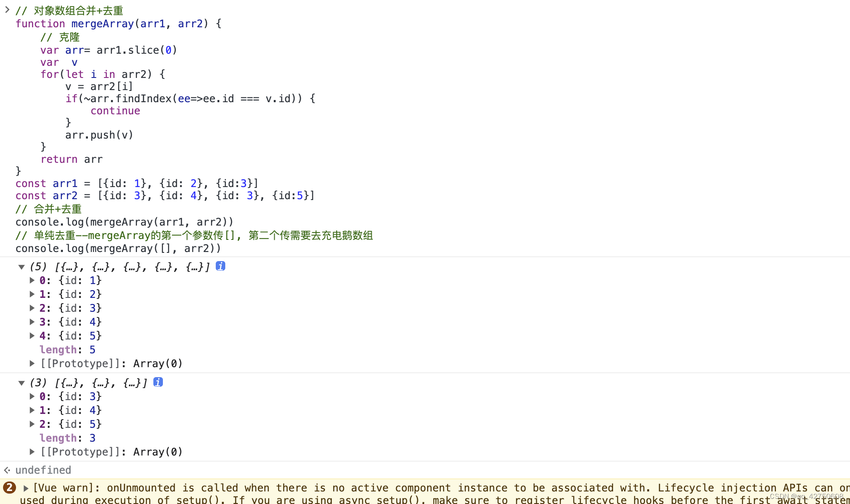Click the 'length: 3' property
The height and width of the screenshot is (504, 850).
pyautogui.click(x=68, y=438)
